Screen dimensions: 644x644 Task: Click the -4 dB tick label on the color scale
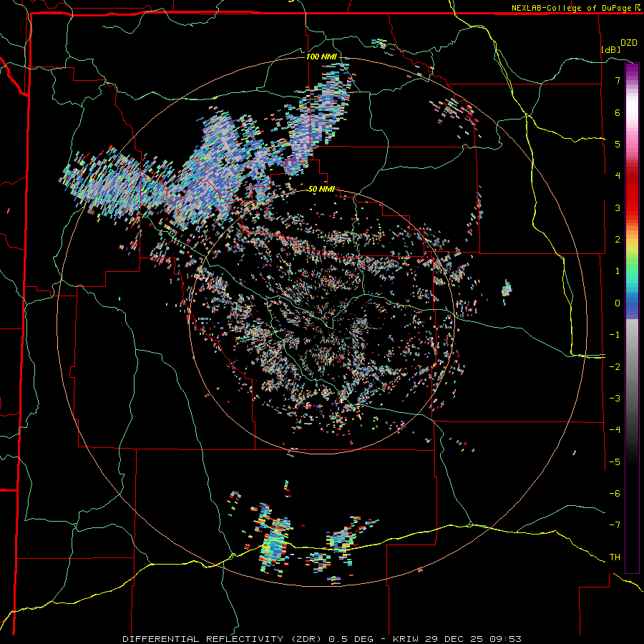[615, 430]
